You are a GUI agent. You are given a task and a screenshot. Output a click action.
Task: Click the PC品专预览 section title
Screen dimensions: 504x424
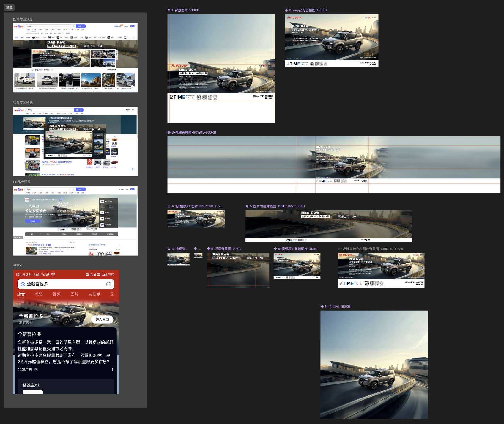[x=22, y=182]
